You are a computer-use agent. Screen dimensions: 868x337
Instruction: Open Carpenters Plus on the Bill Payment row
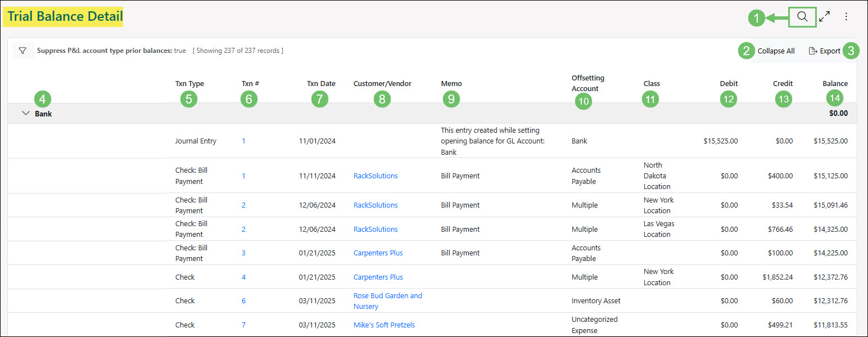378,253
